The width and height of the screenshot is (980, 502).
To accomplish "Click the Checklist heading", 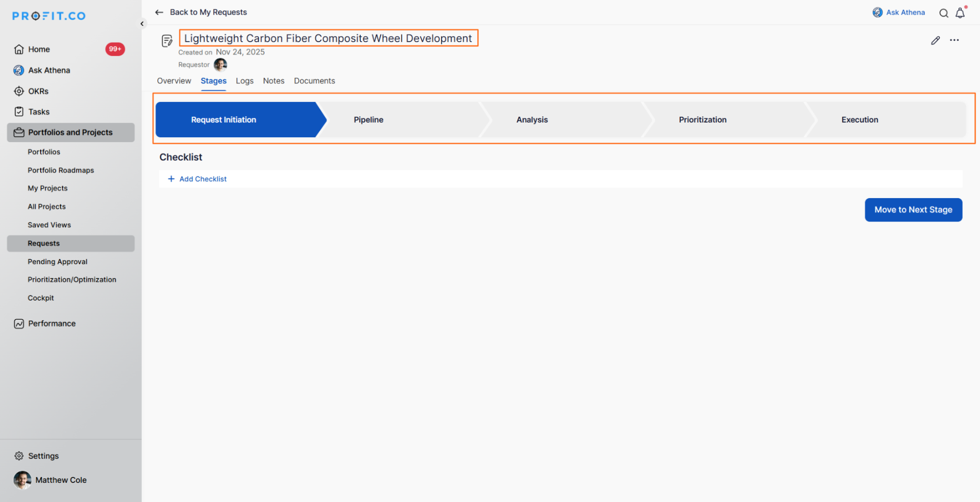I will coord(181,157).
